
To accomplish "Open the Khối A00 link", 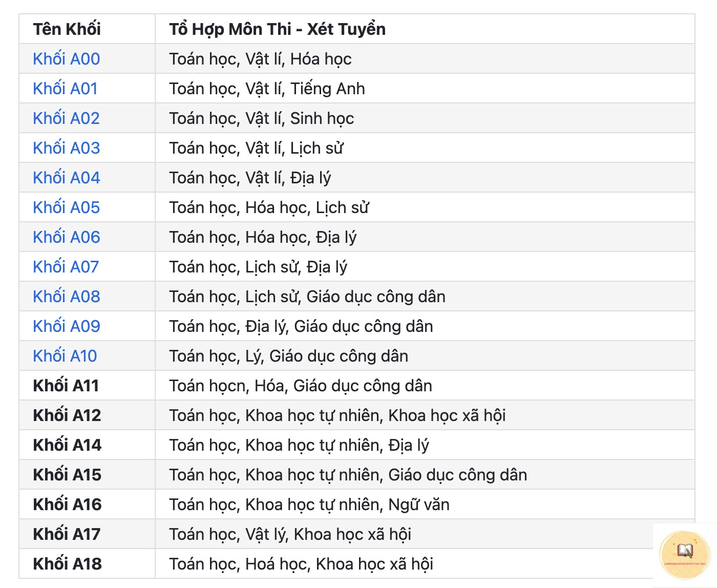I will tap(67, 59).
